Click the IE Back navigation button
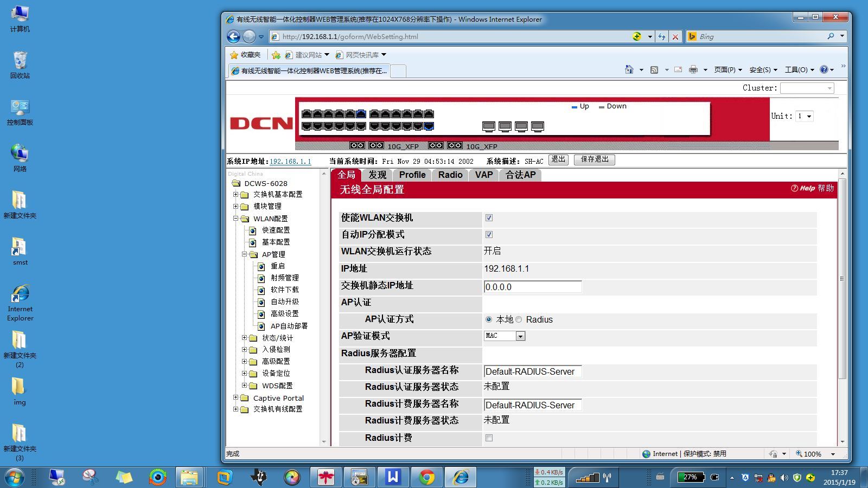The image size is (868, 488). coord(233,36)
